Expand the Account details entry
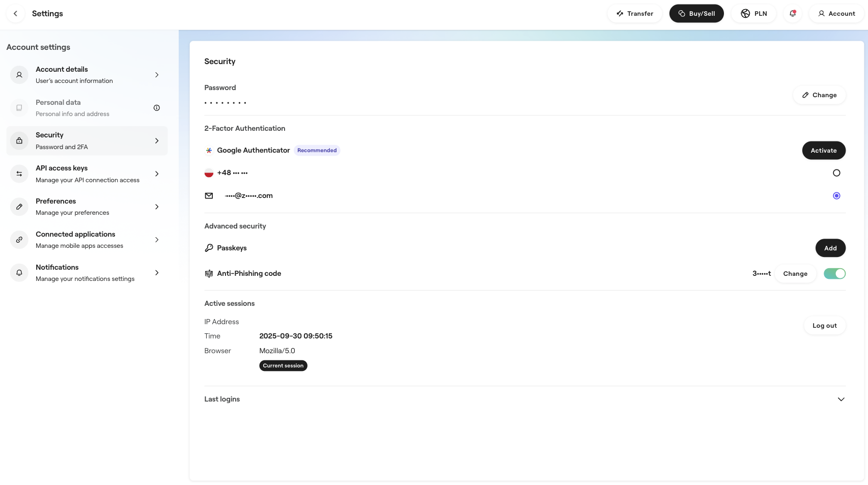This screenshot has width=868, height=485. [156, 74]
